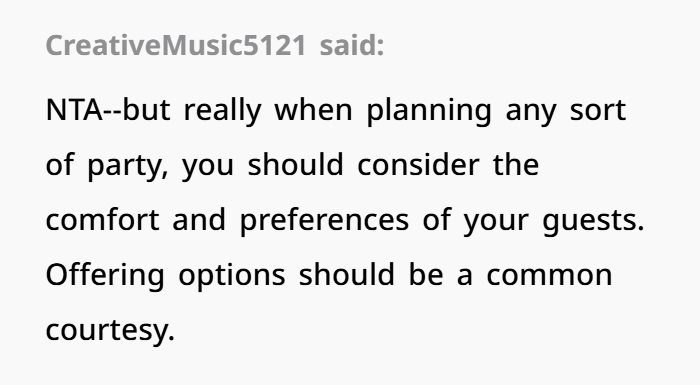
Task: Click the word "guests." ending the third line
Action: [x=593, y=221]
